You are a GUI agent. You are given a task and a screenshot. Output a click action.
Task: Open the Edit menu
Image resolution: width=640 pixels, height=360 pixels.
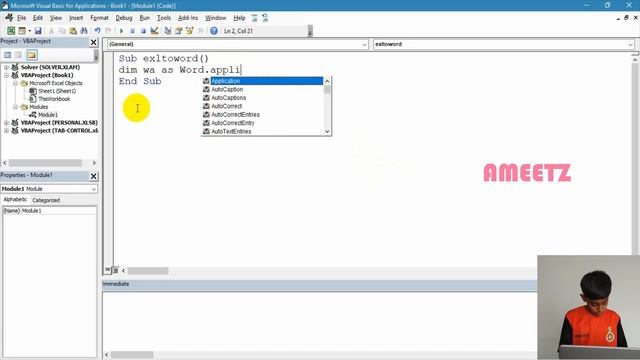click(x=38, y=18)
